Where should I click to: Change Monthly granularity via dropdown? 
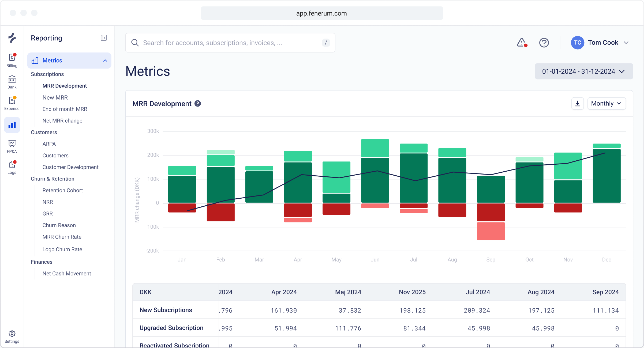tap(606, 103)
